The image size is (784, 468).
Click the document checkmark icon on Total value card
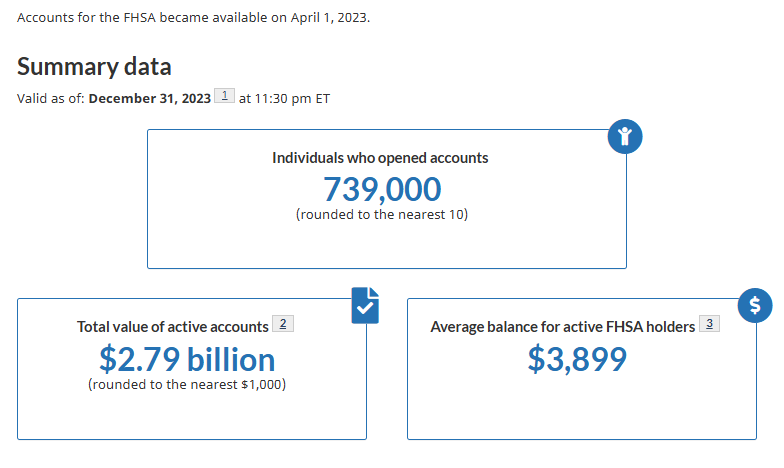366,307
